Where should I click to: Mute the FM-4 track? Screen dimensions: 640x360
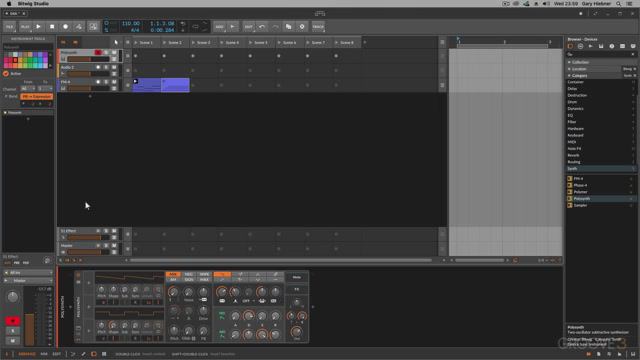pos(114,82)
